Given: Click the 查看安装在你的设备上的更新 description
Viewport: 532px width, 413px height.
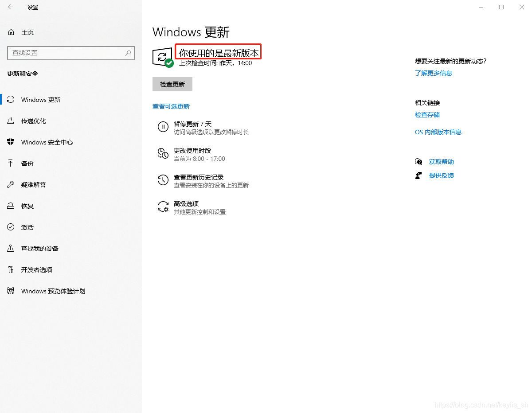Looking at the screenshot, I should (211, 185).
